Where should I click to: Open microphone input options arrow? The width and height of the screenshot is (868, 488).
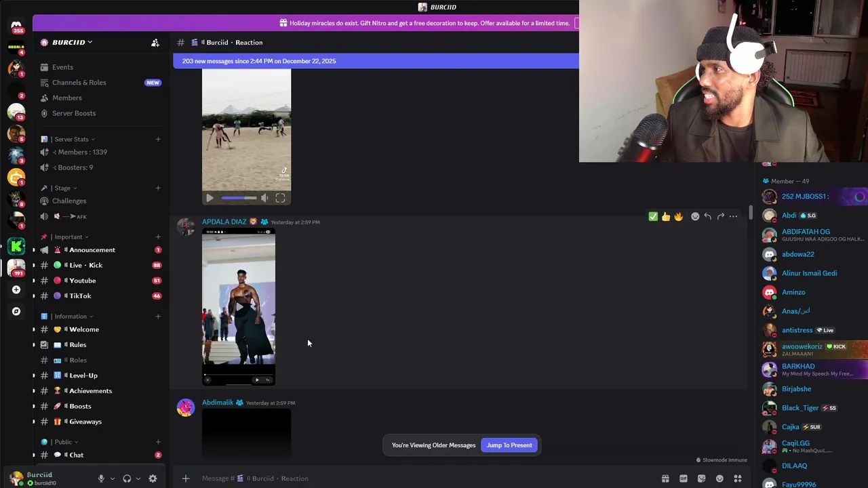coord(113,479)
